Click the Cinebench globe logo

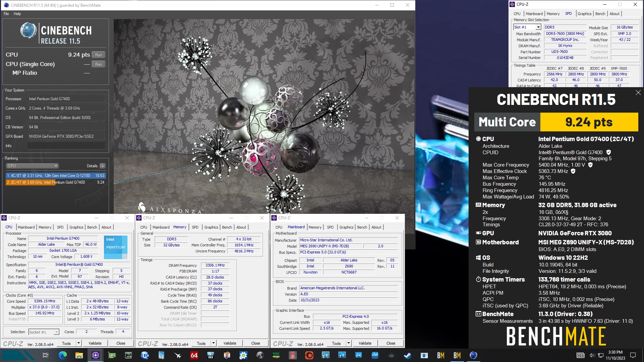tap(28, 31)
